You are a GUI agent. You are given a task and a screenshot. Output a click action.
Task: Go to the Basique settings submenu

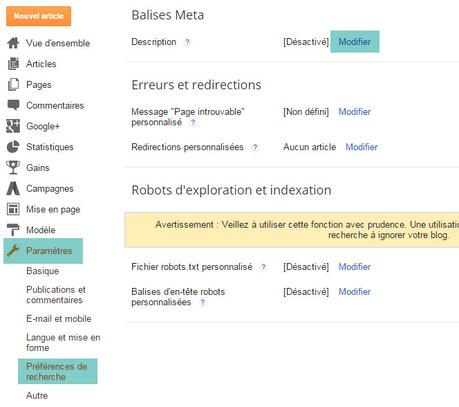pos(43,271)
